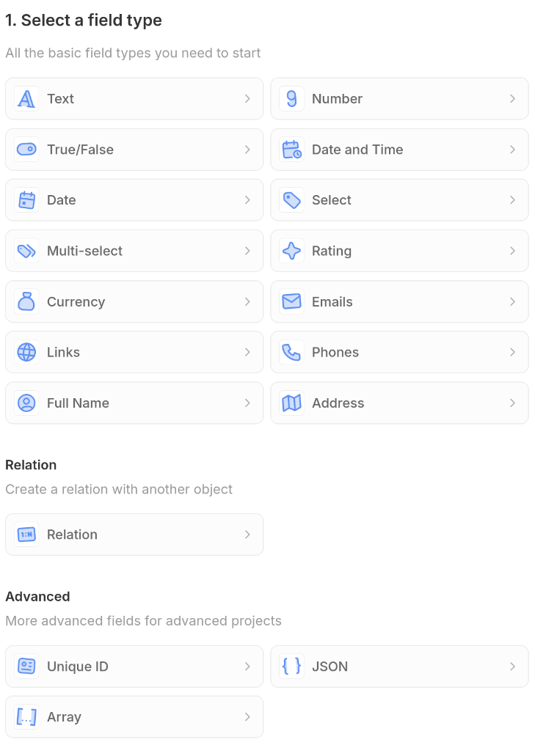This screenshot has height=756, width=535.
Task: Click the Array brackets icon
Action: pos(26,716)
